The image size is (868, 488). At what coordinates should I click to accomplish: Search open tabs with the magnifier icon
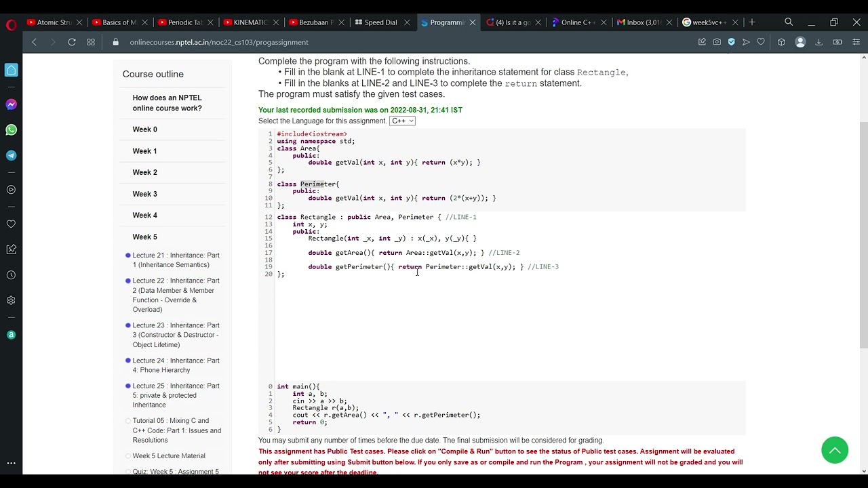pos(789,22)
